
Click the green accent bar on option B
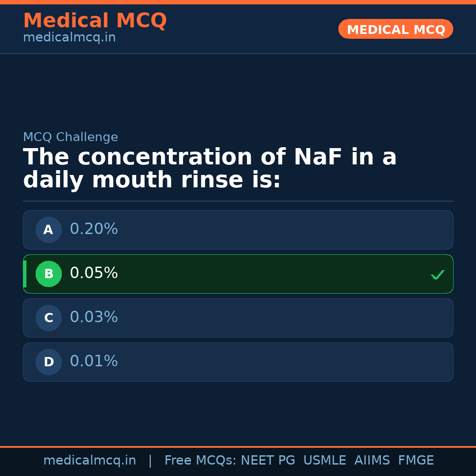click(x=25, y=274)
